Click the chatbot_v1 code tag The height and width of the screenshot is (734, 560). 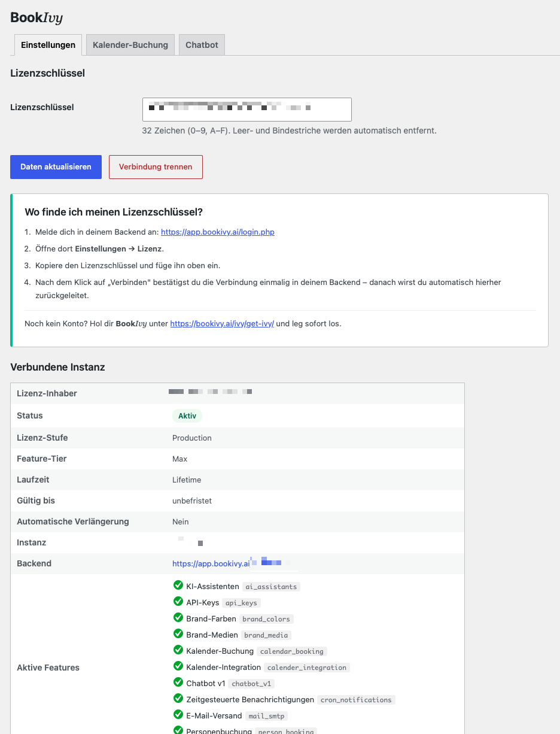point(251,684)
